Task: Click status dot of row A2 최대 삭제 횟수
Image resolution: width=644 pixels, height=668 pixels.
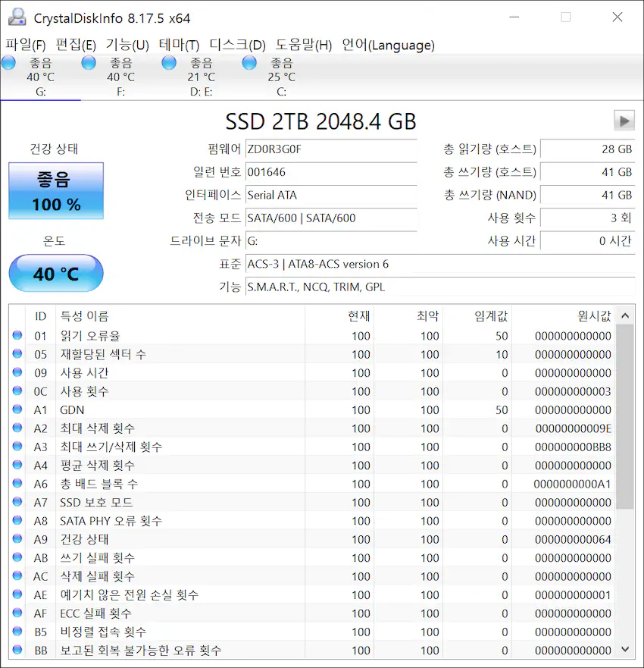Action: (17, 428)
